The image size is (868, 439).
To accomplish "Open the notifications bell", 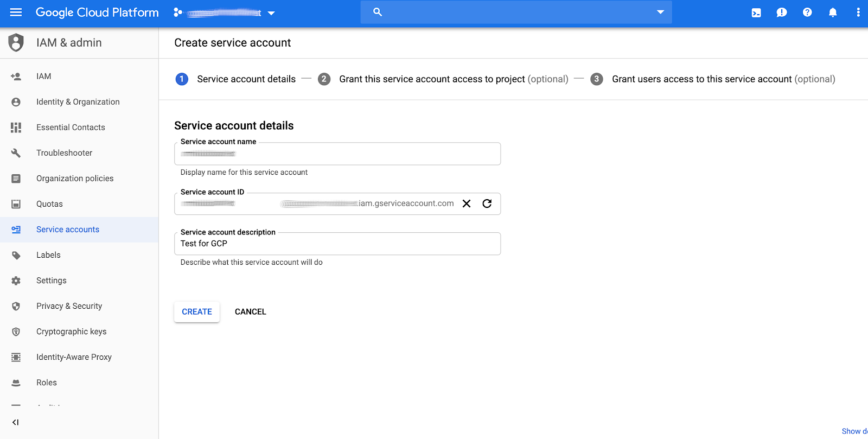I will 832,12.
